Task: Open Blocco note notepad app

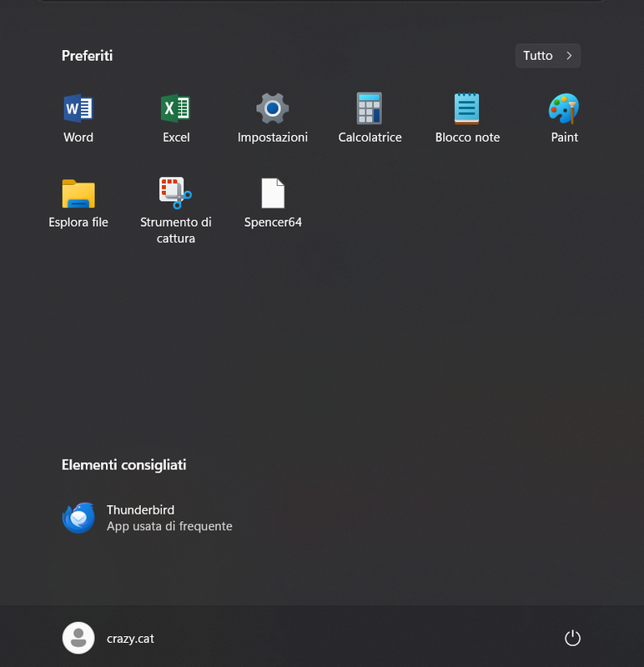Action: coord(467,118)
